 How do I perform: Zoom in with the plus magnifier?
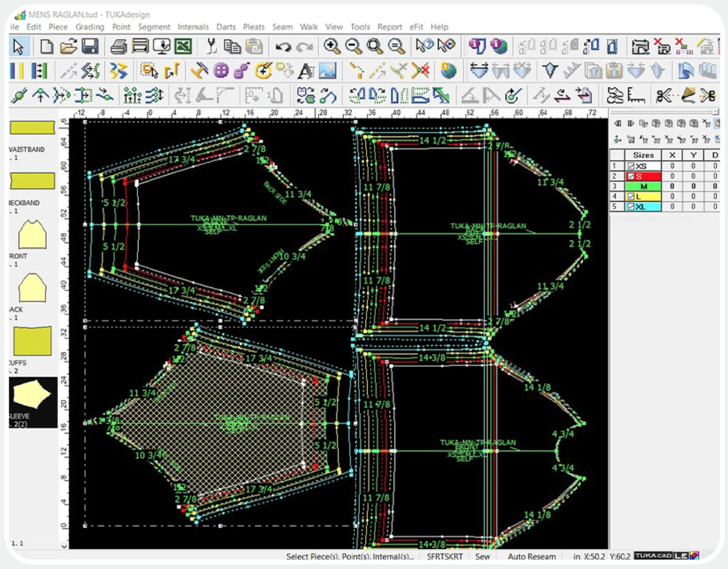point(332,47)
